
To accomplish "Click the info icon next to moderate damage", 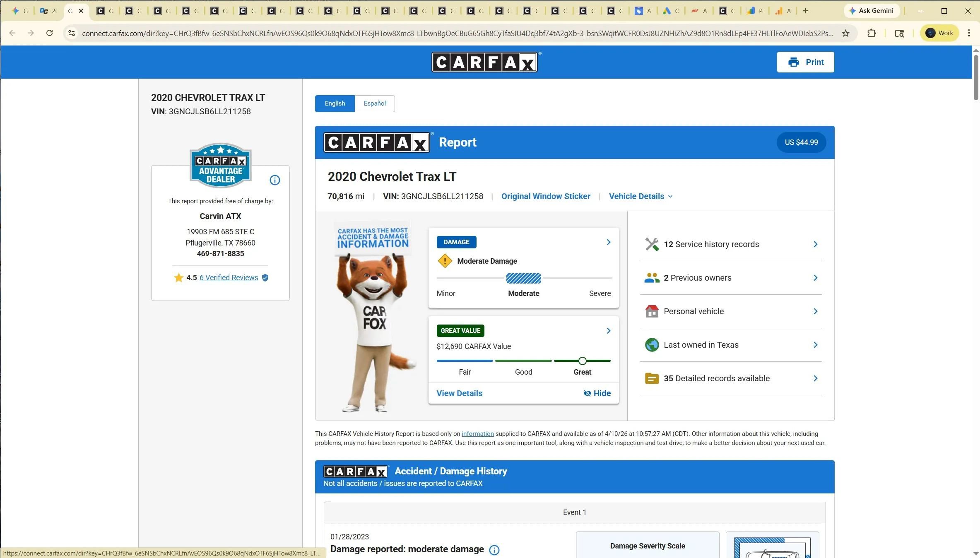I will pyautogui.click(x=494, y=550).
